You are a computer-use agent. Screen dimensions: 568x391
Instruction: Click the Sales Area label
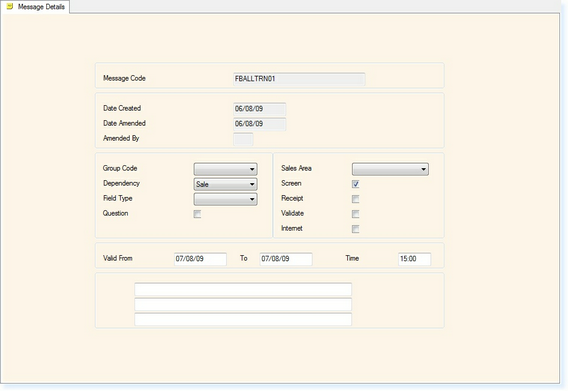(x=296, y=168)
